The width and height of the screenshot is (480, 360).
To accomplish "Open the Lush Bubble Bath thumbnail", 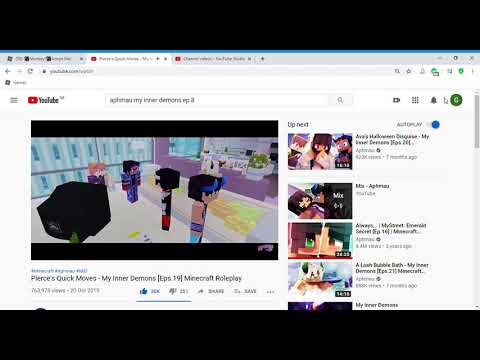I will (x=320, y=280).
